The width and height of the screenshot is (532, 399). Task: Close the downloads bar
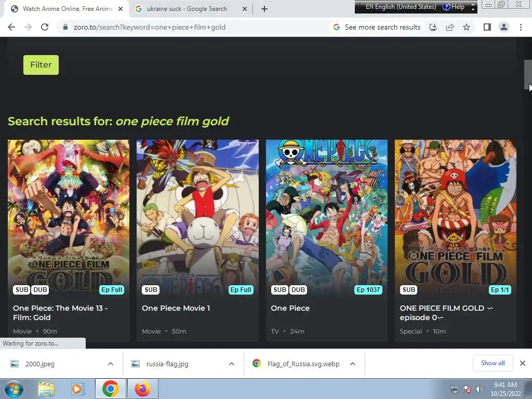tap(523, 363)
